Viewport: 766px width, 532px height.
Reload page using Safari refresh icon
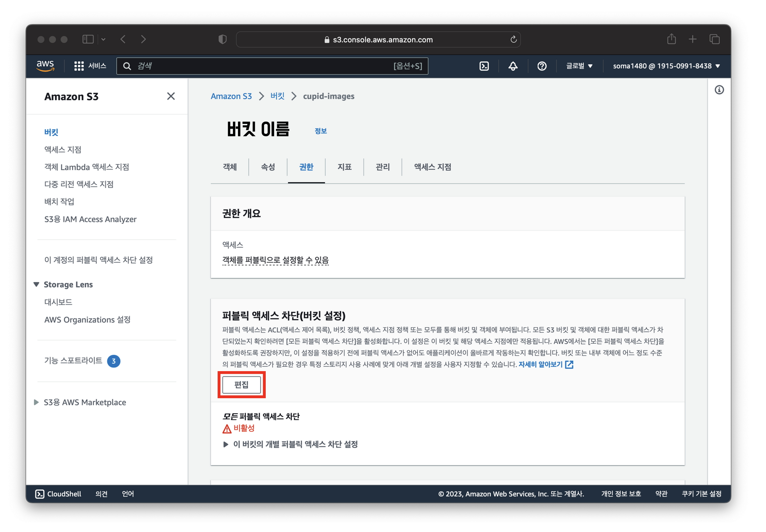(x=513, y=39)
